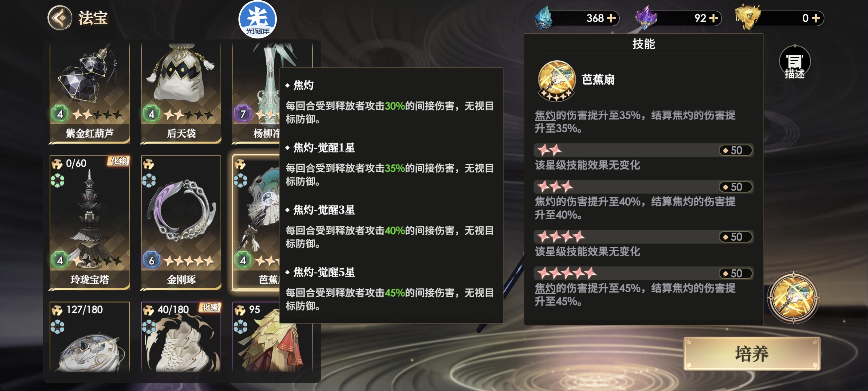Add purple crystal currency with plus
The height and width of the screenshot is (391, 868).
713,18
